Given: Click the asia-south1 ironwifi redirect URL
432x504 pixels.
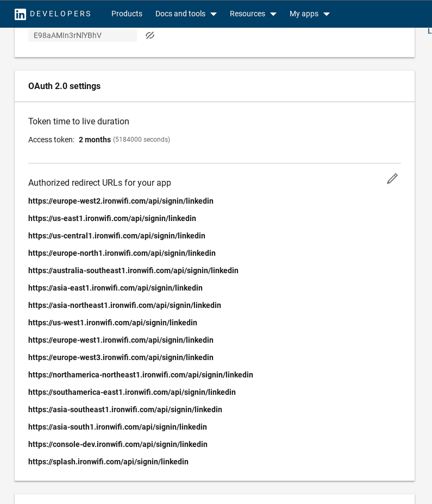Looking at the screenshot, I should tap(117, 427).
